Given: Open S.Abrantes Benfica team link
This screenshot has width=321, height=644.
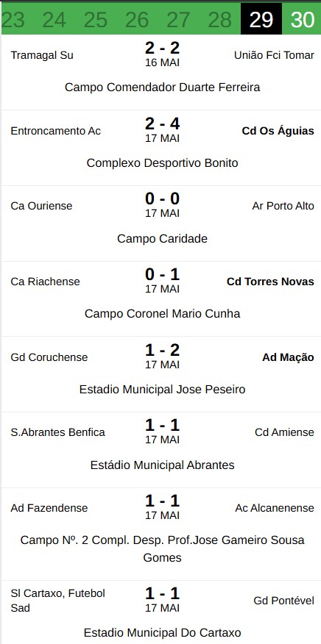Looking at the screenshot, I should (58, 432).
